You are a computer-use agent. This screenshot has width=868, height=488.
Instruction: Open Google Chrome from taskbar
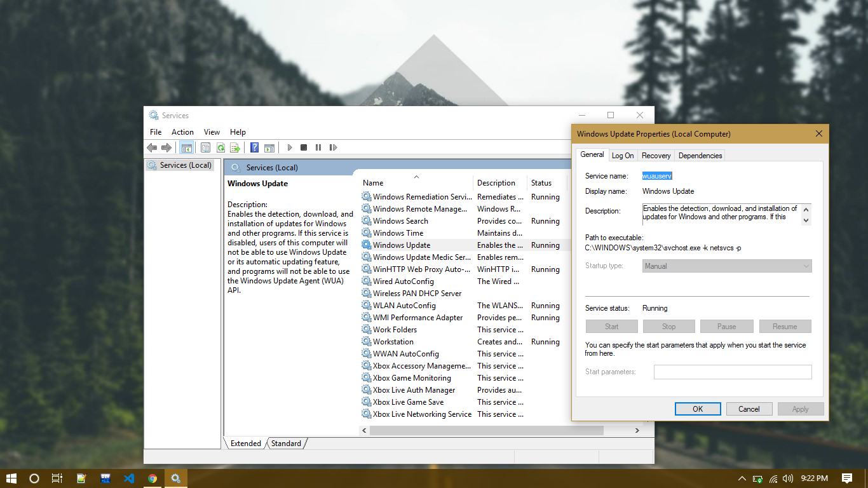click(153, 478)
